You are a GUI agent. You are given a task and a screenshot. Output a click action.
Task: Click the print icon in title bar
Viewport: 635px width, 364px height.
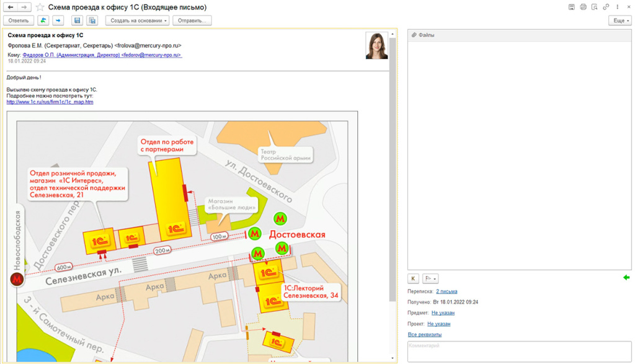click(x=583, y=7)
